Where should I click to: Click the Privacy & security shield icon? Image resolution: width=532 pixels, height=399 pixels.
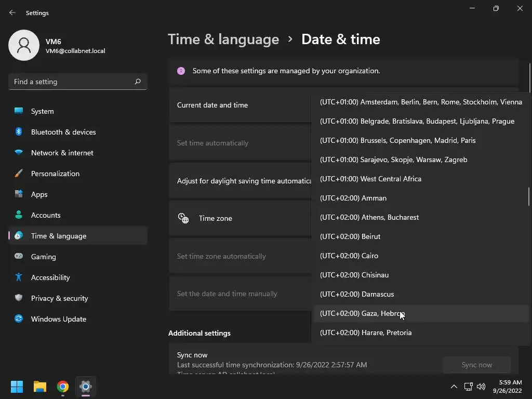(x=19, y=298)
